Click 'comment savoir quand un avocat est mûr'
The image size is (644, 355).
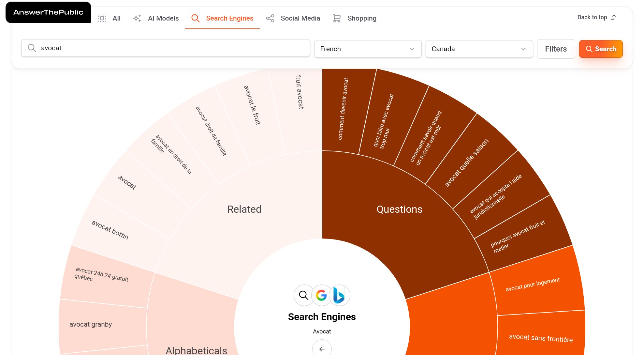[426, 138]
